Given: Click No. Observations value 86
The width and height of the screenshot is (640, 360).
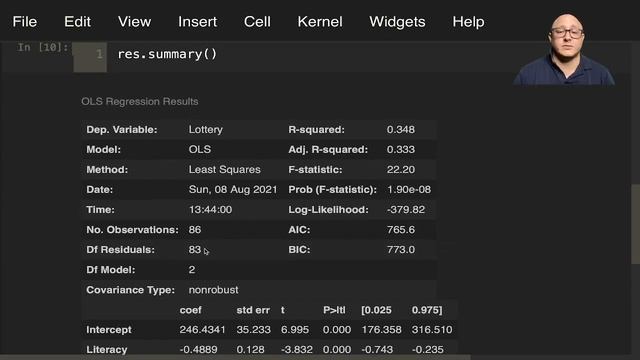Looking at the screenshot, I should click(195, 230).
